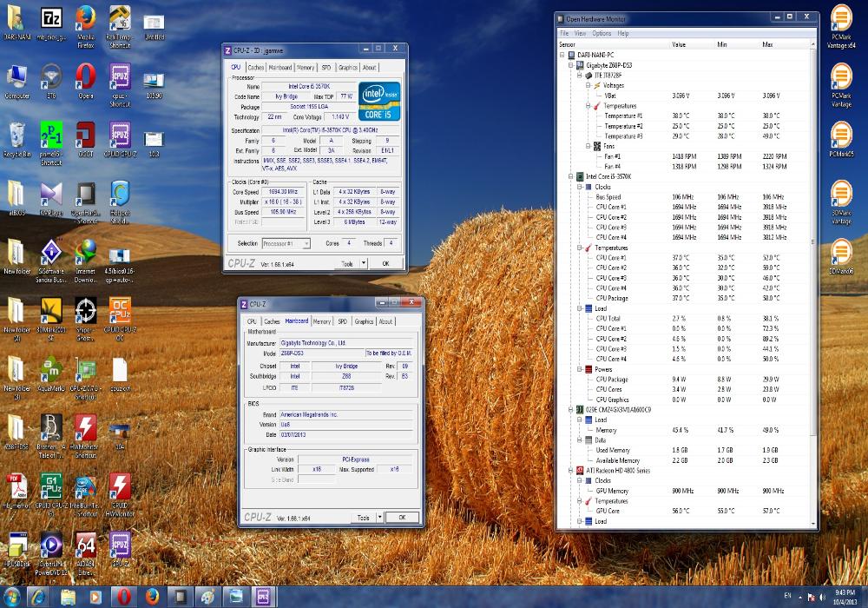Click OK in the lower Mainboard CPU-Z window

click(x=403, y=517)
